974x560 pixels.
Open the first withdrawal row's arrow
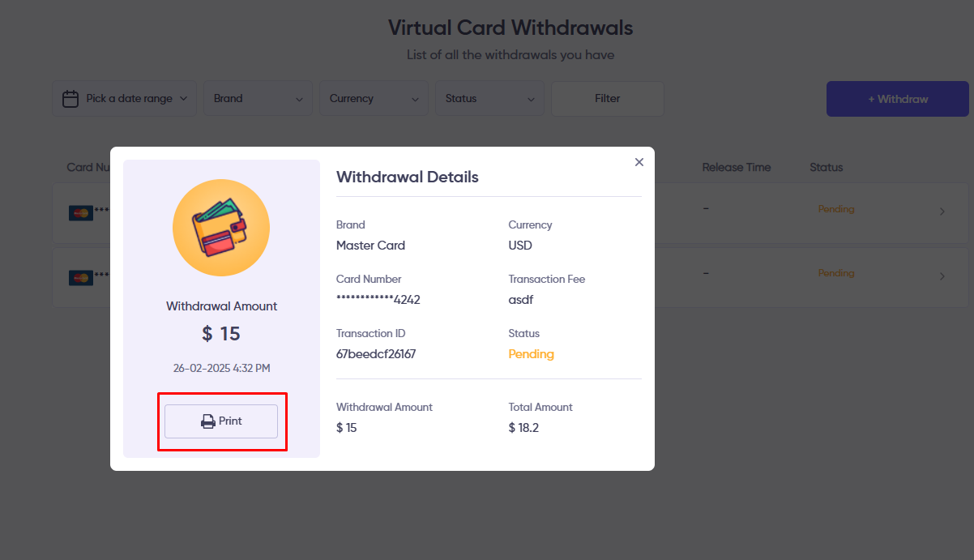pyautogui.click(x=942, y=212)
